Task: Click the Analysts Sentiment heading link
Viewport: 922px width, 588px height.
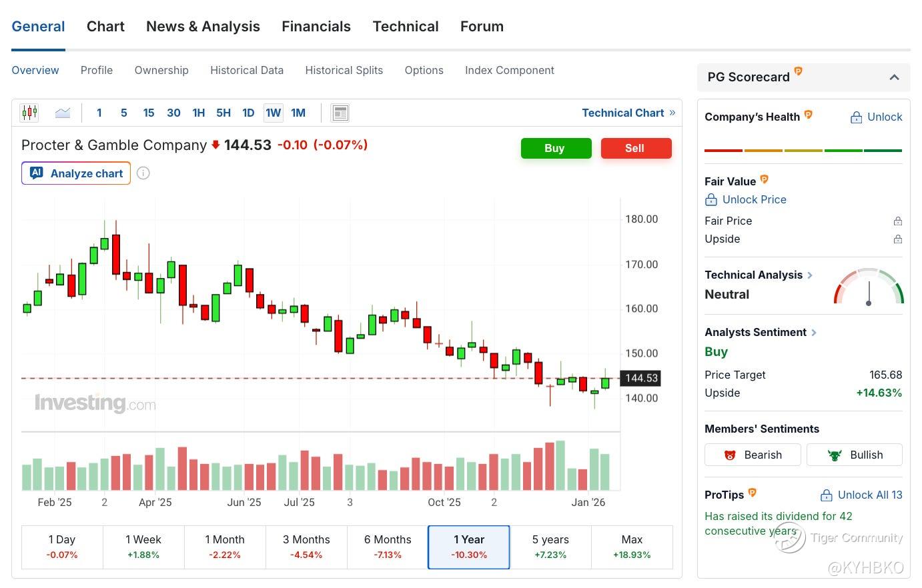Action: 755,332
